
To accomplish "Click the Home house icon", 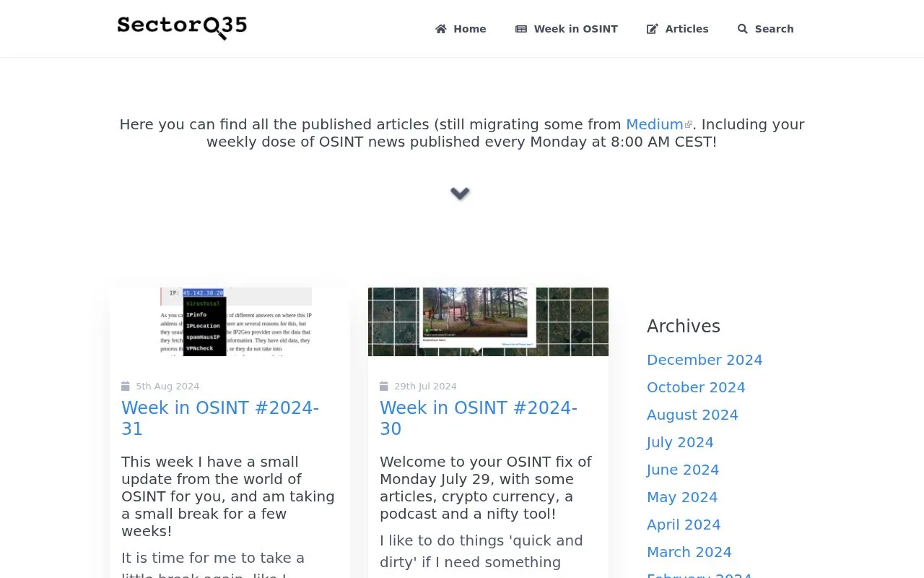I will pyautogui.click(x=441, y=29).
